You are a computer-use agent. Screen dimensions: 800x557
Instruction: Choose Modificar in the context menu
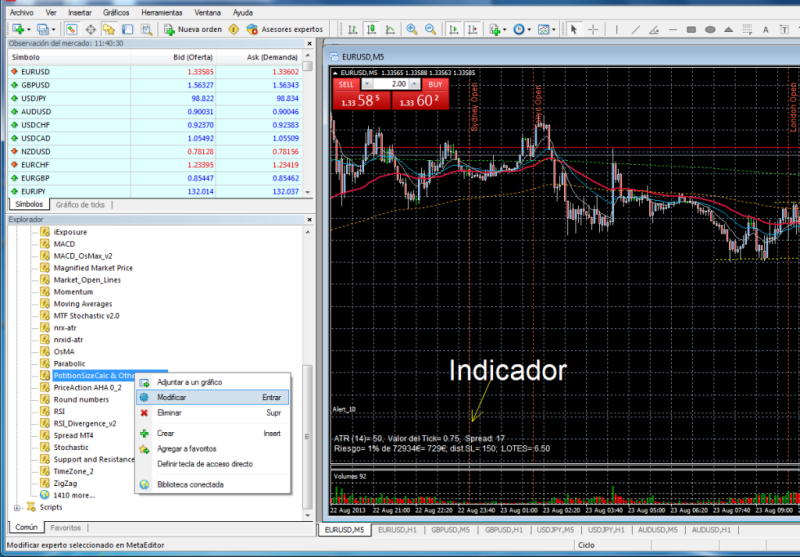[171, 397]
